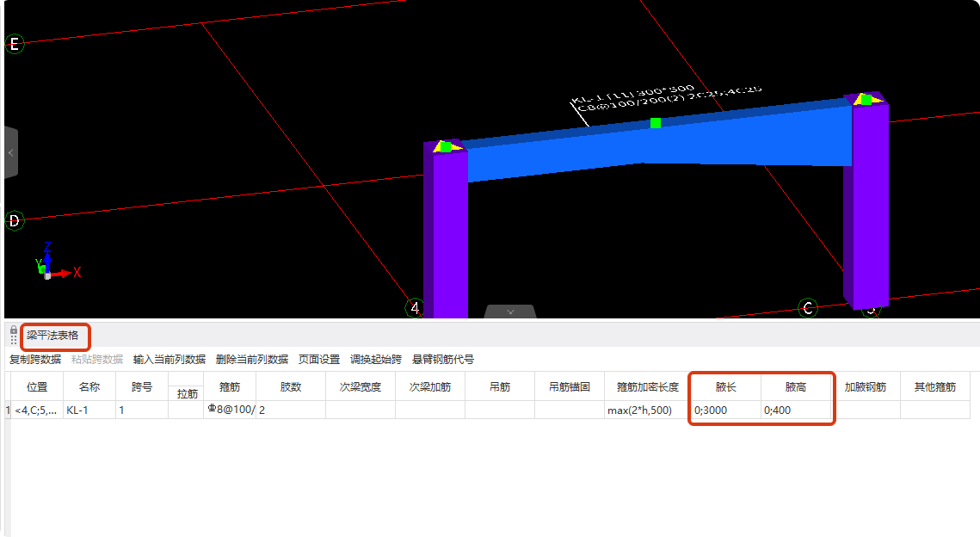
Task: Click 删除当前列数据 button
Action: [252, 360]
